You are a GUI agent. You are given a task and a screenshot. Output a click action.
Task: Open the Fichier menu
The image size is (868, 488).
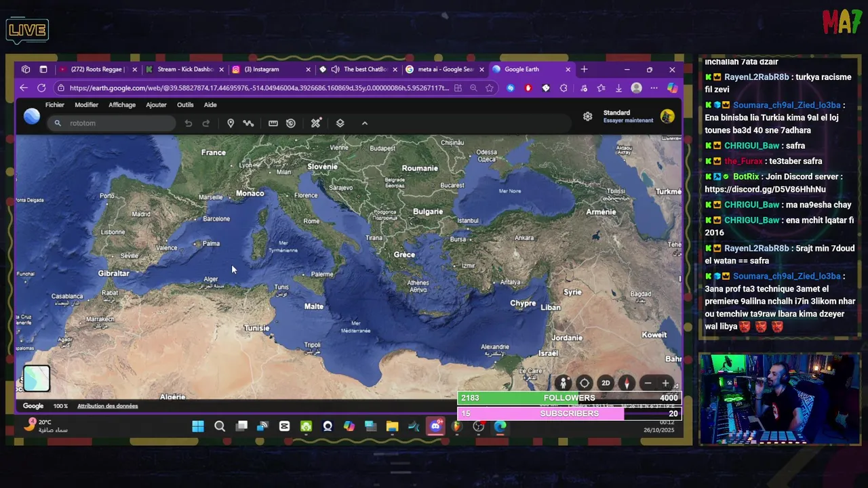coord(55,105)
